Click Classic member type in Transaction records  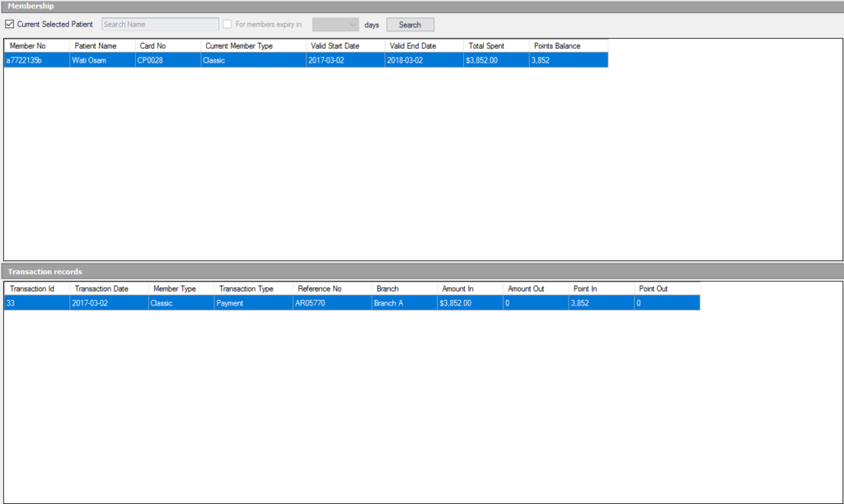[181, 303]
